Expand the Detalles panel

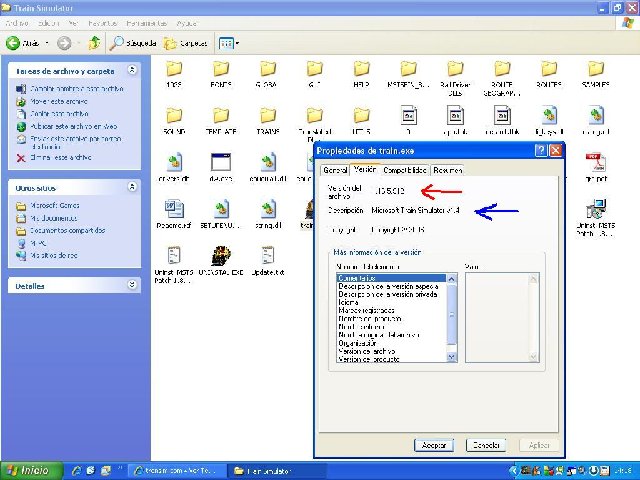(x=133, y=285)
